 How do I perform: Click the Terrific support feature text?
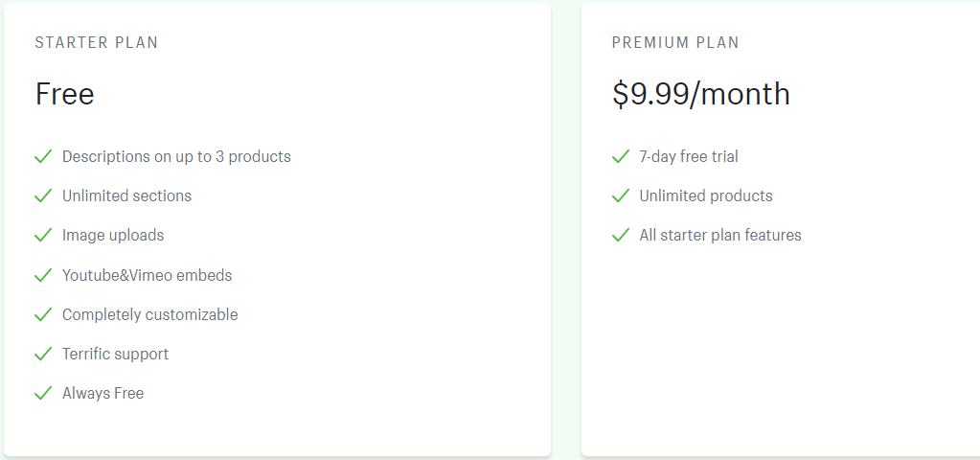[x=116, y=354]
